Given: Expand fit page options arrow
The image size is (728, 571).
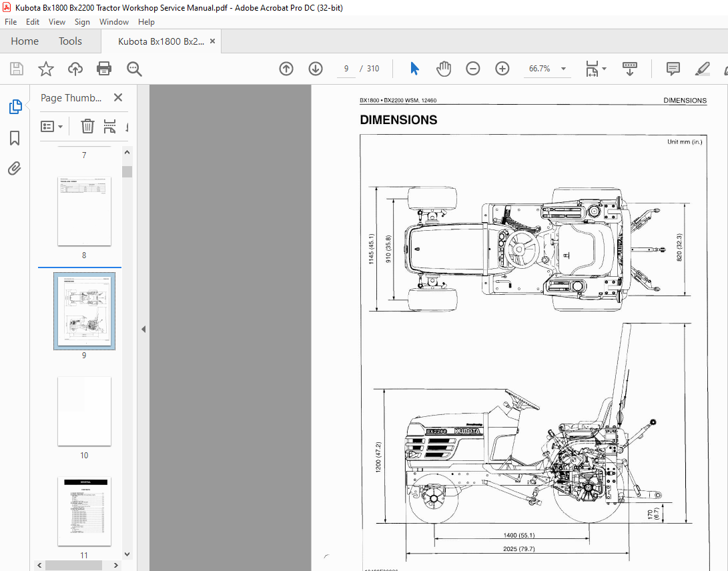Looking at the screenshot, I should click(x=604, y=69).
